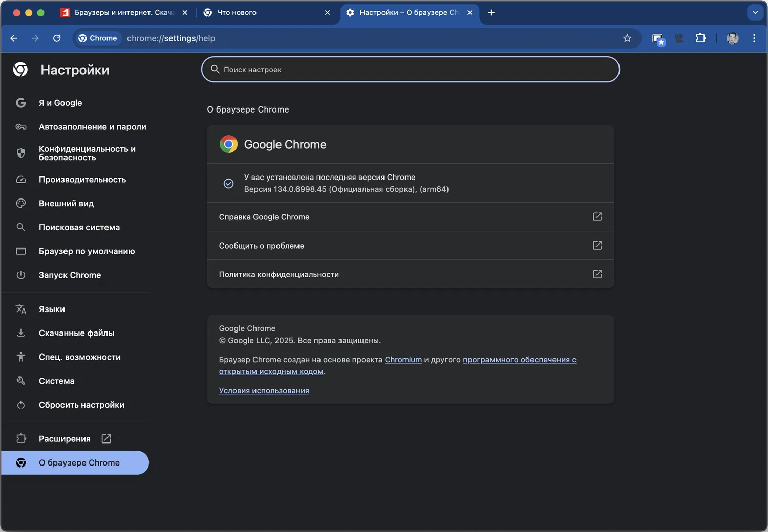Click Сообщить о проблеме row
The image size is (768, 532).
410,246
